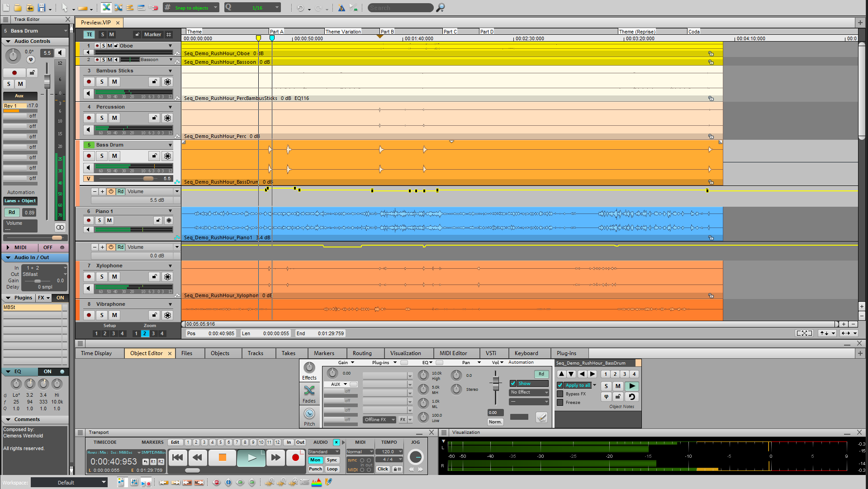Click the markers Edit button in Transport

[175, 442]
